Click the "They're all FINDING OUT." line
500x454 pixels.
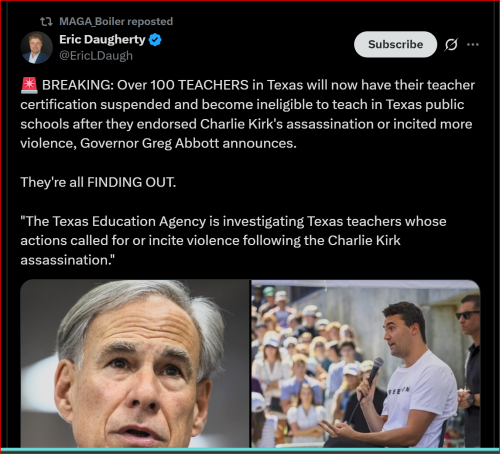coord(98,182)
